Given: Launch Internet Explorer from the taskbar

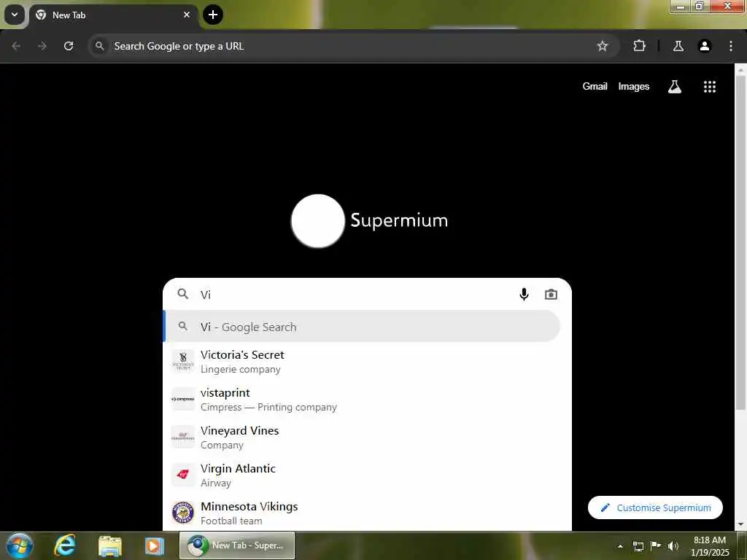Looking at the screenshot, I should [64, 545].
